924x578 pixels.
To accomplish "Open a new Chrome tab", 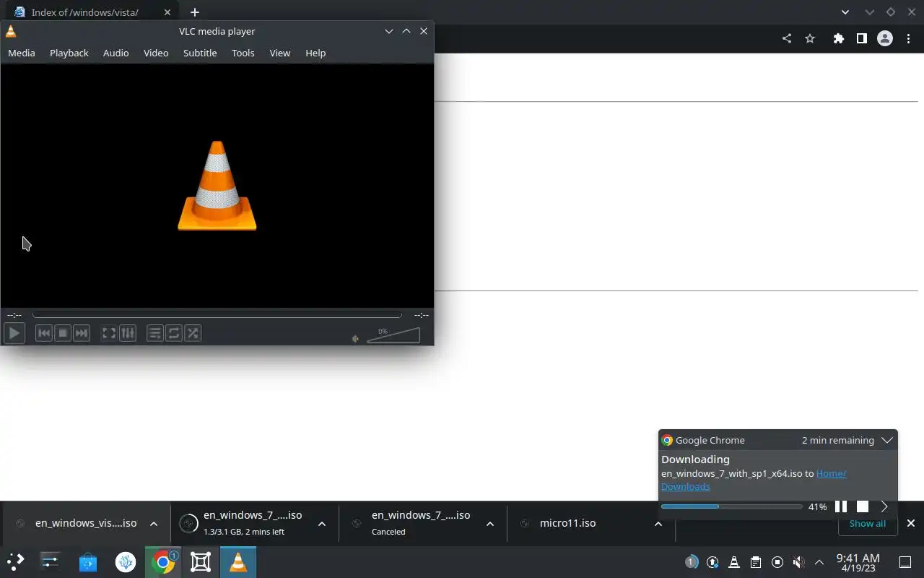I will pyautogui.click(x=195, y=12).
